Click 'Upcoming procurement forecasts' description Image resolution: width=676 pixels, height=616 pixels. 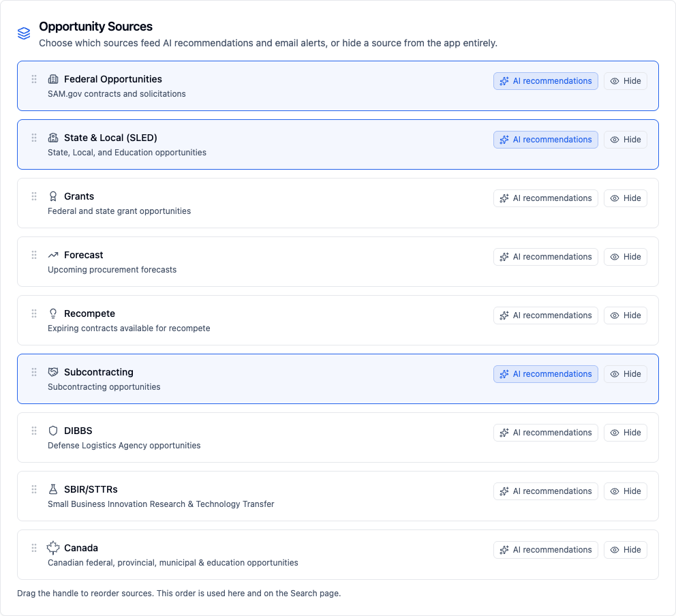[x=112, y=270]
